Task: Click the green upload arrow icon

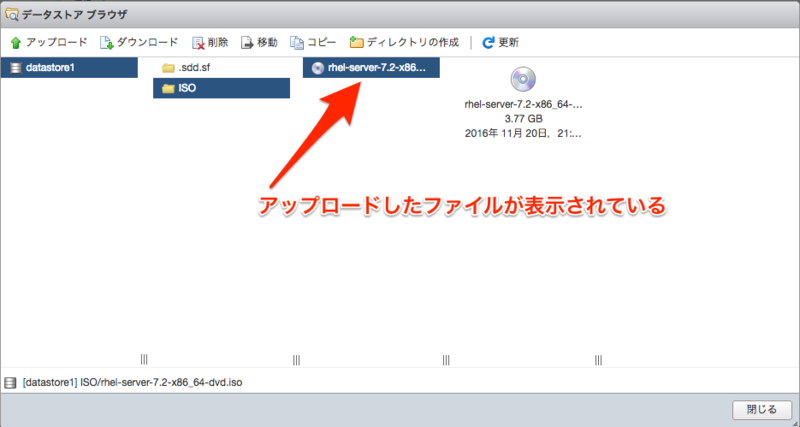Action: 16,43
